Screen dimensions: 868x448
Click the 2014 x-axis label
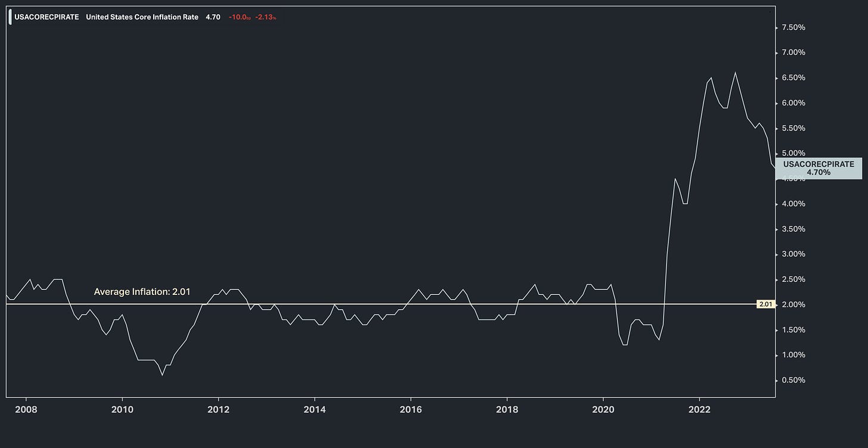pos(314,410)
